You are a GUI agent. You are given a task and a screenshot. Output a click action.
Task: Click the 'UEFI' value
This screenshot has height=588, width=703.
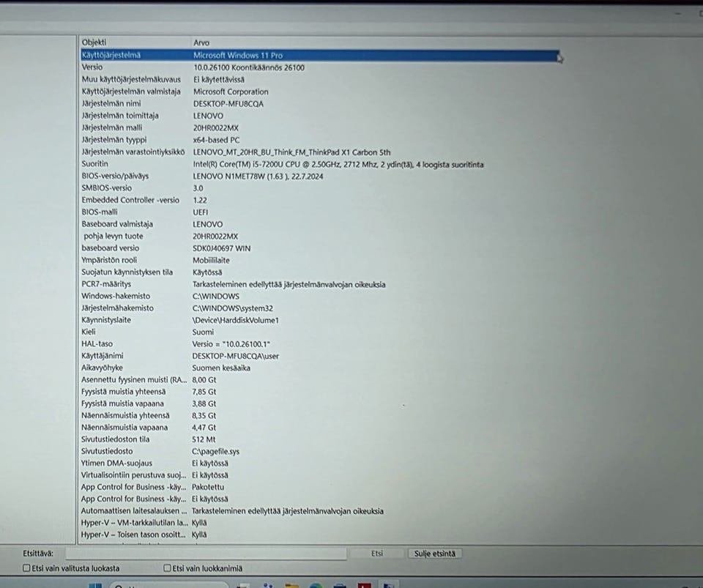click(201, 212)
